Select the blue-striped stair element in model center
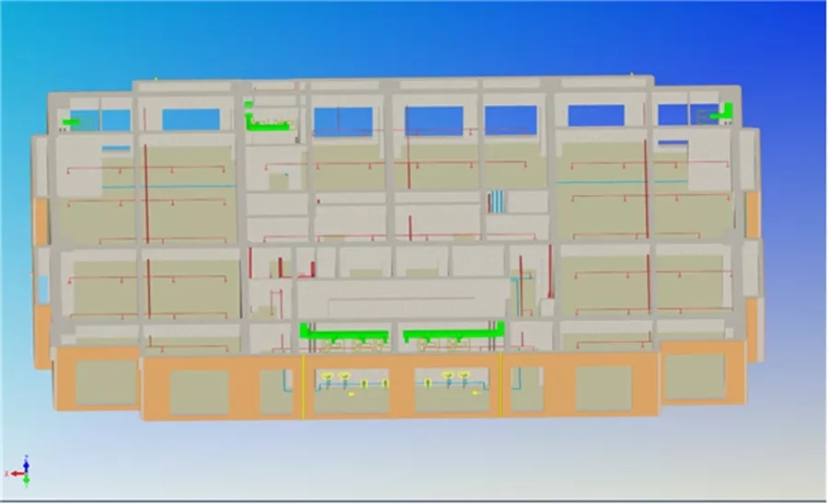This screenshot has height=504, width=828. (x=496, y=201)
